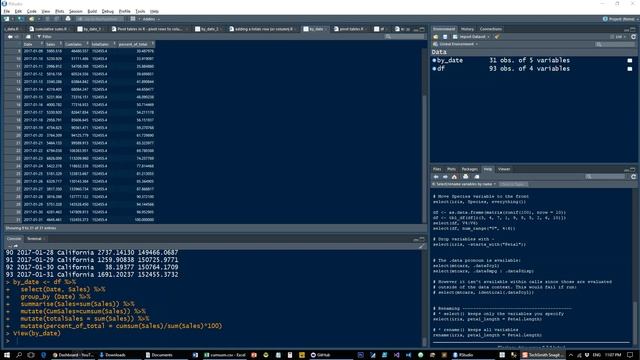Click the Find in Topic field
The image size is (640, 360).
(x=513, y=184)
